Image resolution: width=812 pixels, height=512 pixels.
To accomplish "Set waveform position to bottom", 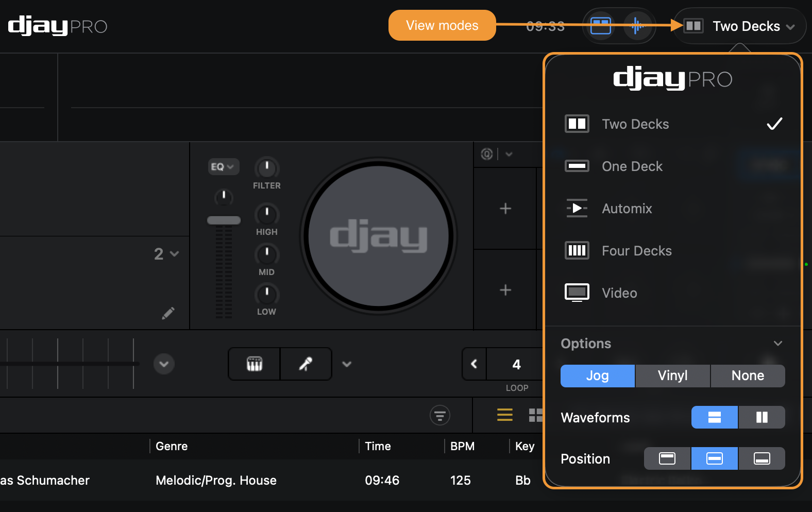I will (x=762, y=458).
